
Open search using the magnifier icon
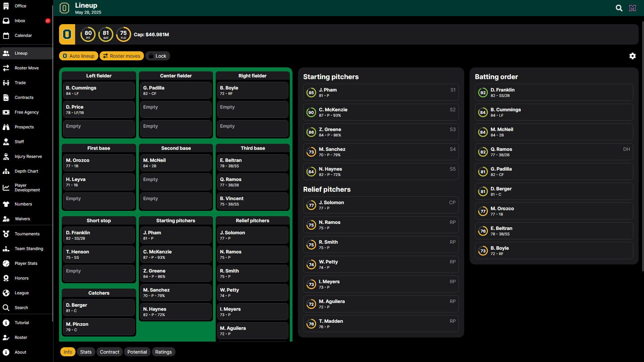(619, 8)
